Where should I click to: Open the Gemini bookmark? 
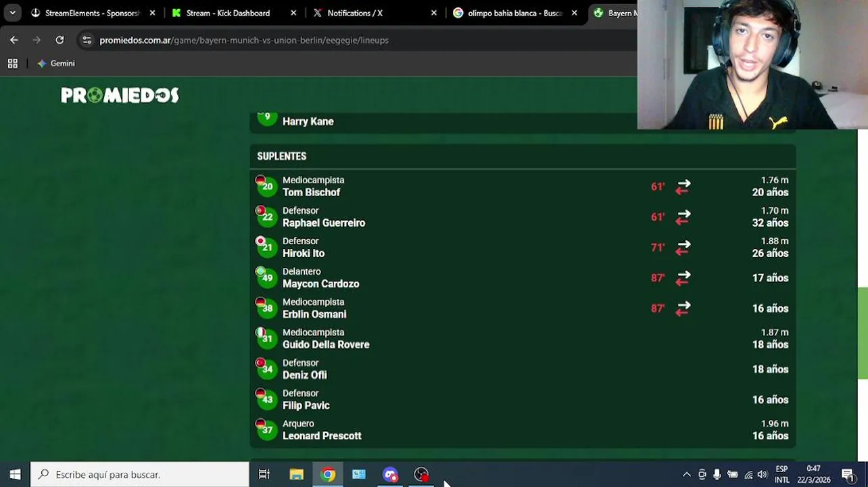(56, 64)
